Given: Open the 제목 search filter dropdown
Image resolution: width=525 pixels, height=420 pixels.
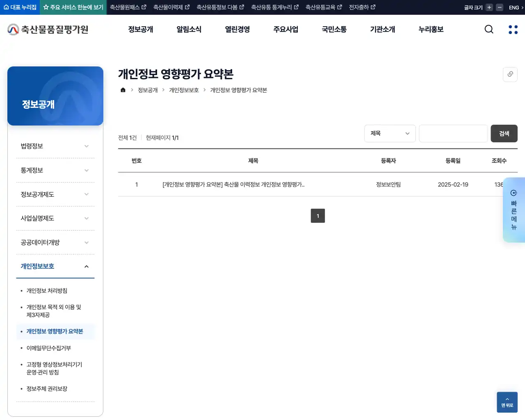Looking at the screenshot, I should [390, 133].
